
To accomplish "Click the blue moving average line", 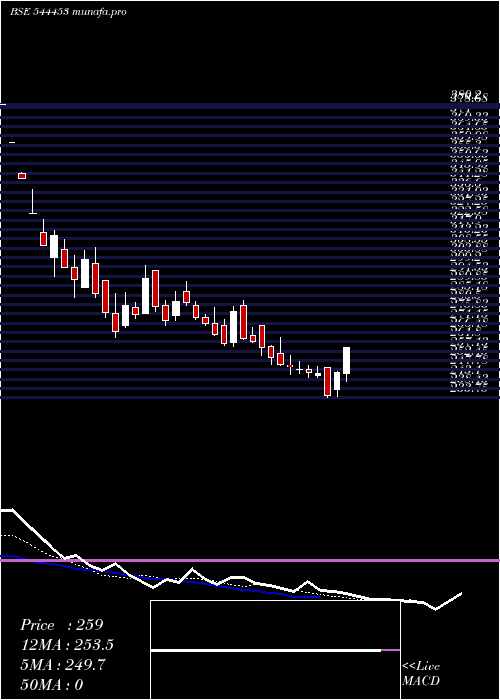I will tap(161, 579).
